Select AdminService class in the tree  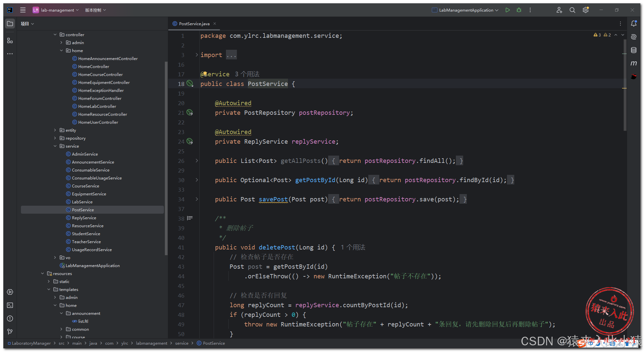[85, 154]
